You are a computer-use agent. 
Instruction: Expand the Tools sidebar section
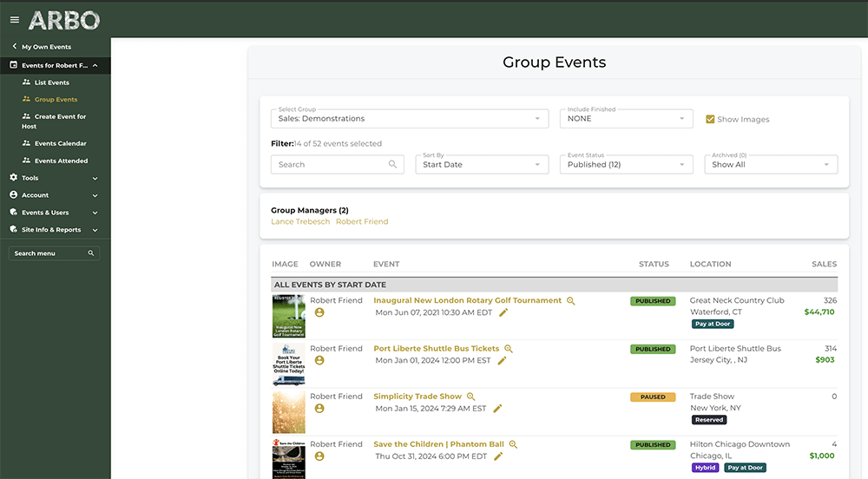click(x=55, y=178)
